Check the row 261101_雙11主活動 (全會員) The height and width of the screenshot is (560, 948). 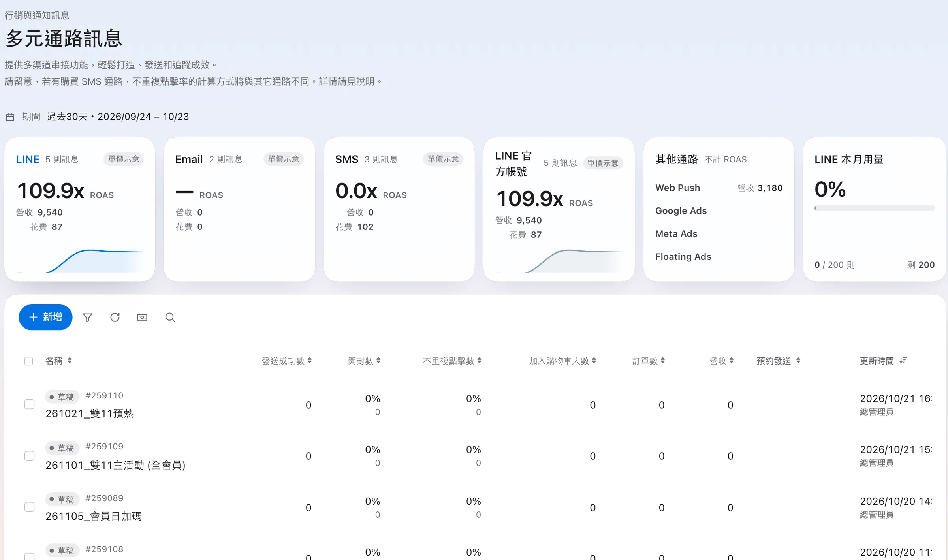(29, 456)
